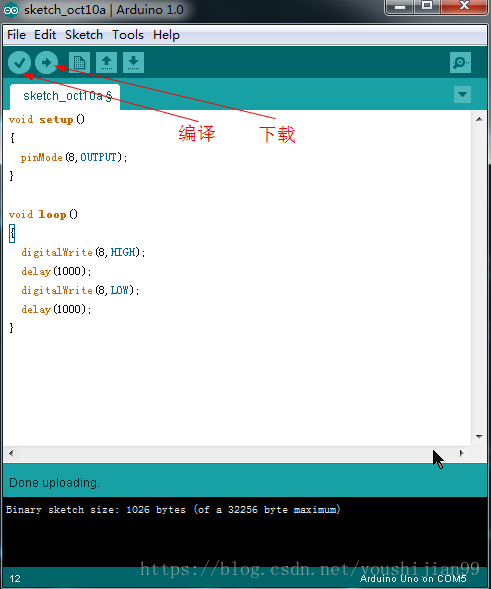Click the Arduino logo in title bar
Screen dimensions: 491x589
(11, 10)
